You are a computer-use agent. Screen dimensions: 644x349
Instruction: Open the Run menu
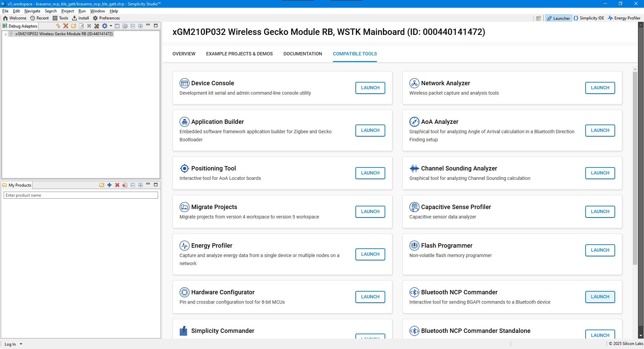pos(82,11)
